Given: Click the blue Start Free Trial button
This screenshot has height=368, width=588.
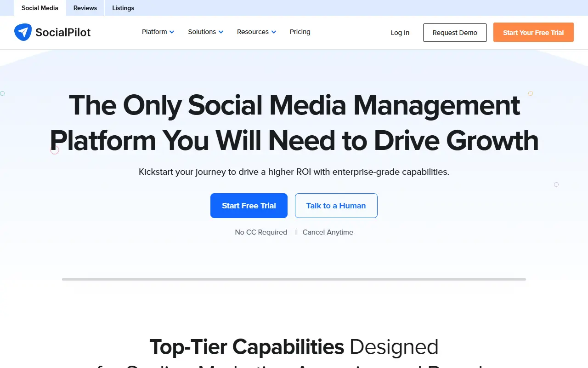Looking at the screenshot, I should pos(249,206).
